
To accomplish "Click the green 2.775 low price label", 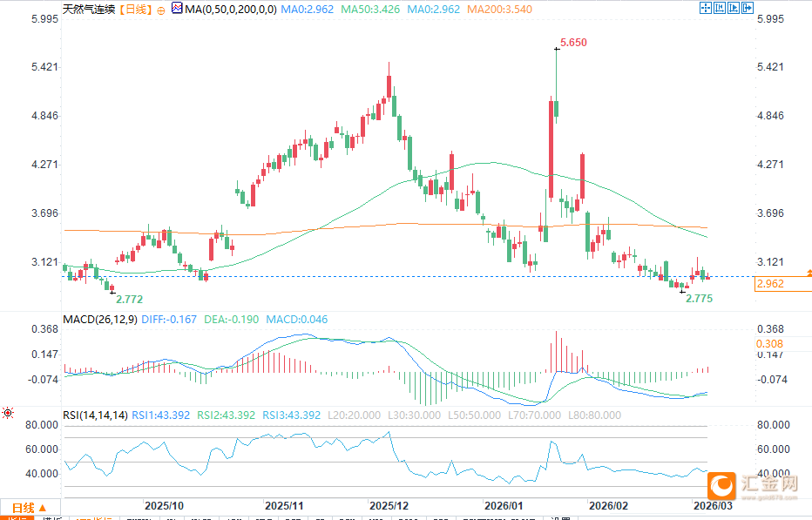I will (699, 299).
